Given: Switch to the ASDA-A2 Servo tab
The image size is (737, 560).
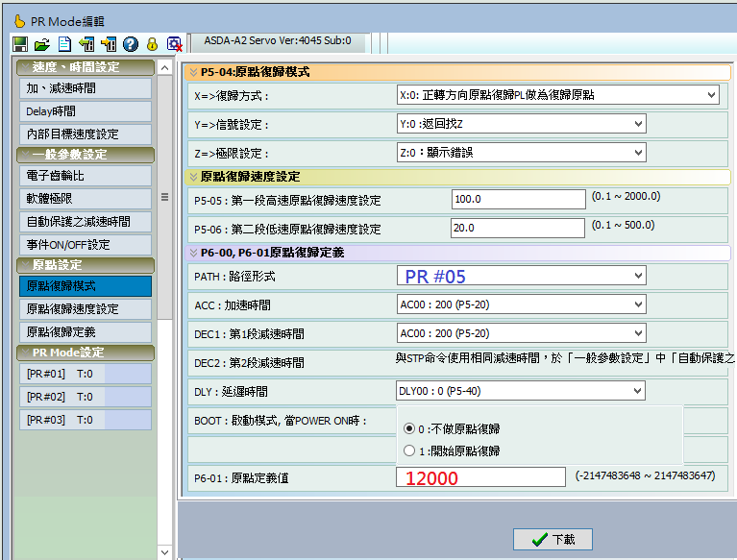Looking at the screenshot, I should pos(276,41).
